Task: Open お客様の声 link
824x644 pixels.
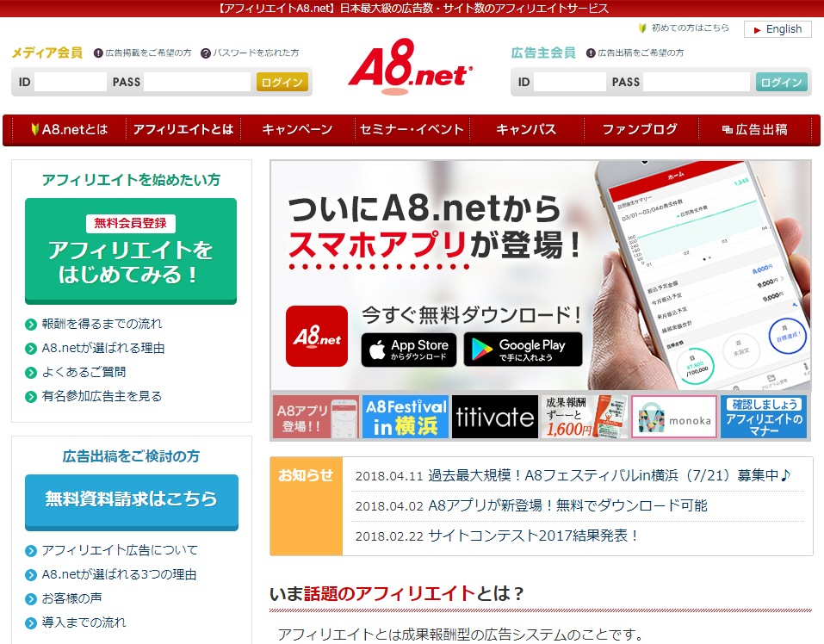Action: coord(72,599)
